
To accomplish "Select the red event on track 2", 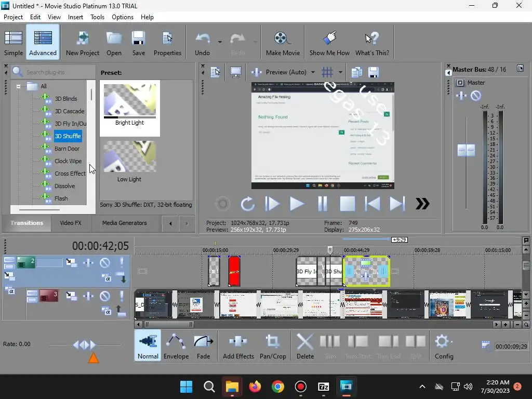I will click(x=234, y=271).
